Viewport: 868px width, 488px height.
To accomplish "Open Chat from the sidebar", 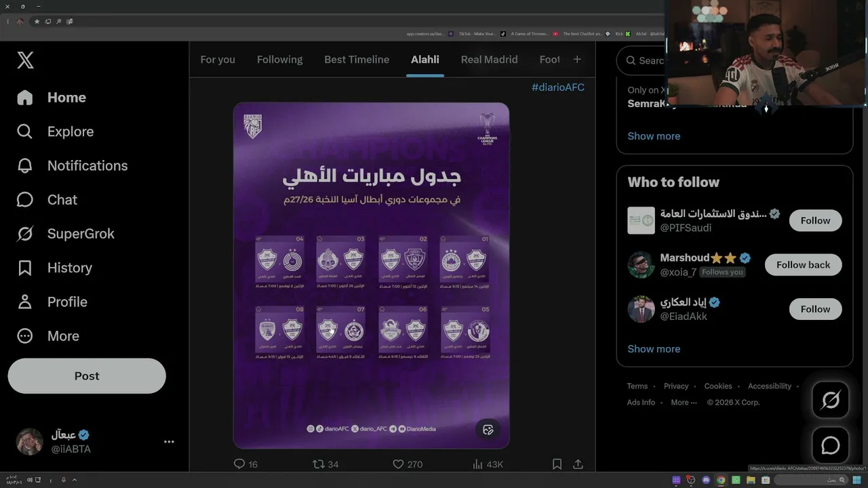I will click(x=47, y=199).
